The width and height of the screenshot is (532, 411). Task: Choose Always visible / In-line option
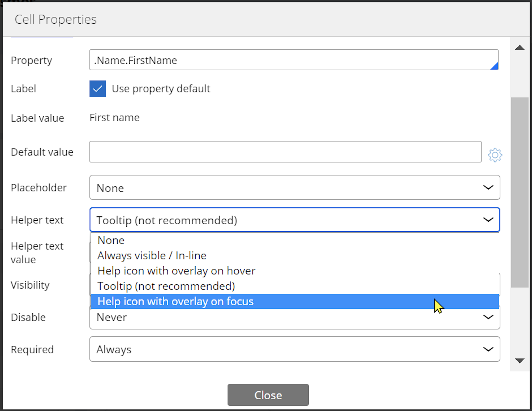click(x=295, y=256)
